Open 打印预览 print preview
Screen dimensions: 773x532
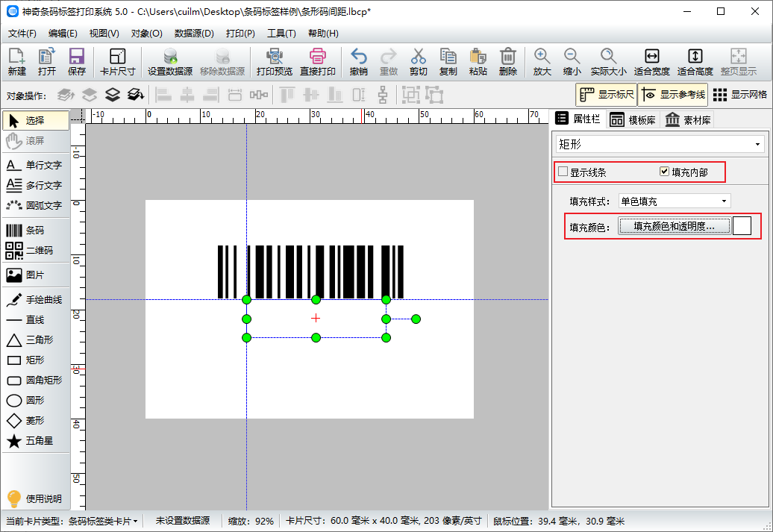[274, 62]
